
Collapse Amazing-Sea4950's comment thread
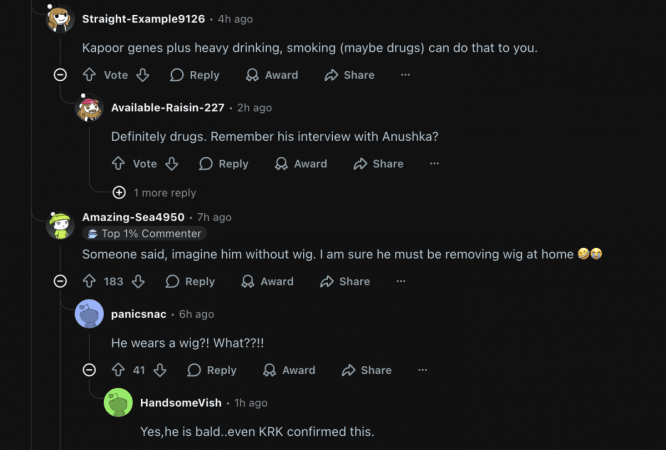60,282
